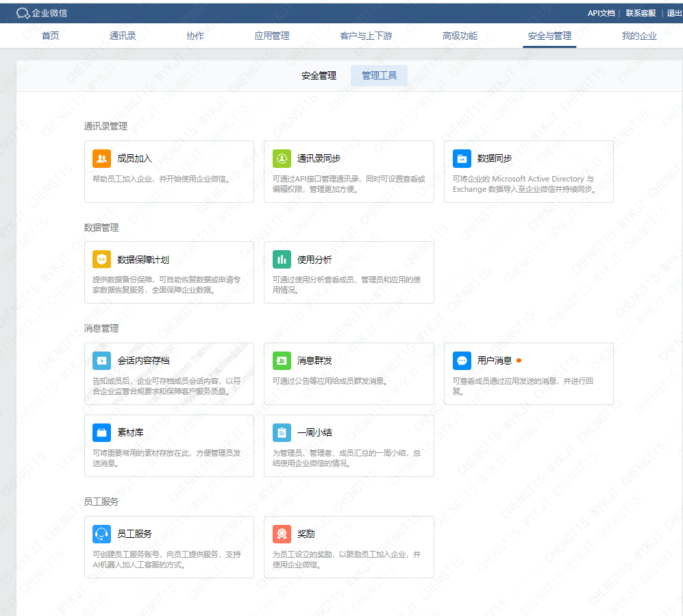Click the 企业微信 logo
This screenshot has height=616, width=683.
(x=42, y=13)
